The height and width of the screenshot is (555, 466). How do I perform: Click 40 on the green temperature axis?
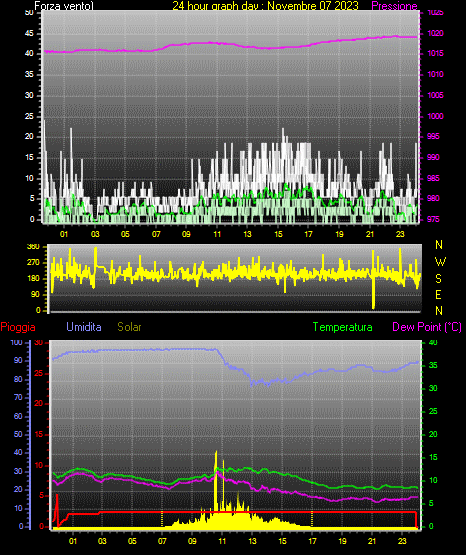click(x=433, y=342)
